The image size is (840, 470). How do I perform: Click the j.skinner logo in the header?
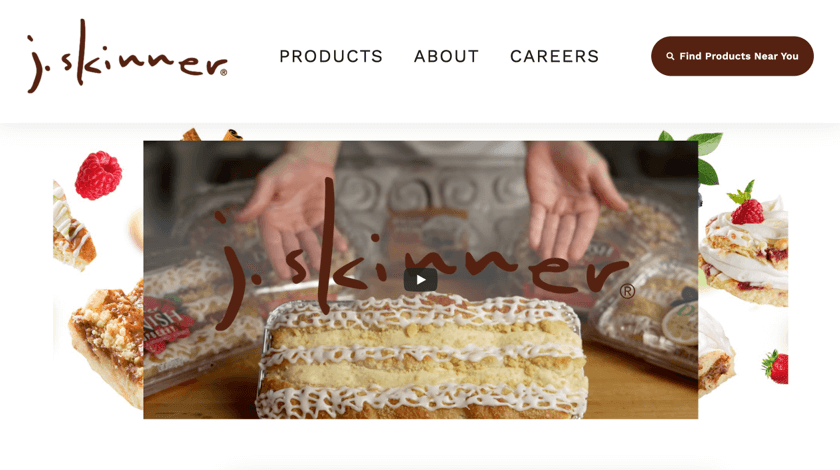(127, 56)
